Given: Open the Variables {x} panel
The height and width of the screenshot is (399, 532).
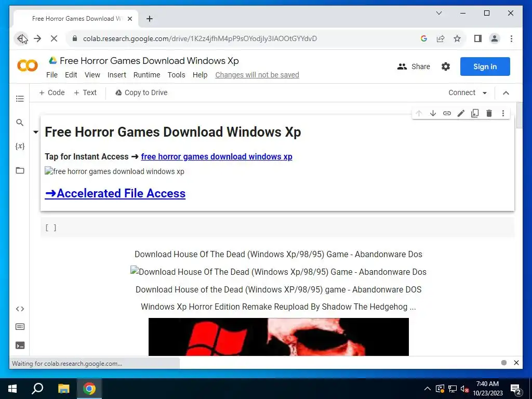Looking at the screenshot, I should click(x=20, y=146).
